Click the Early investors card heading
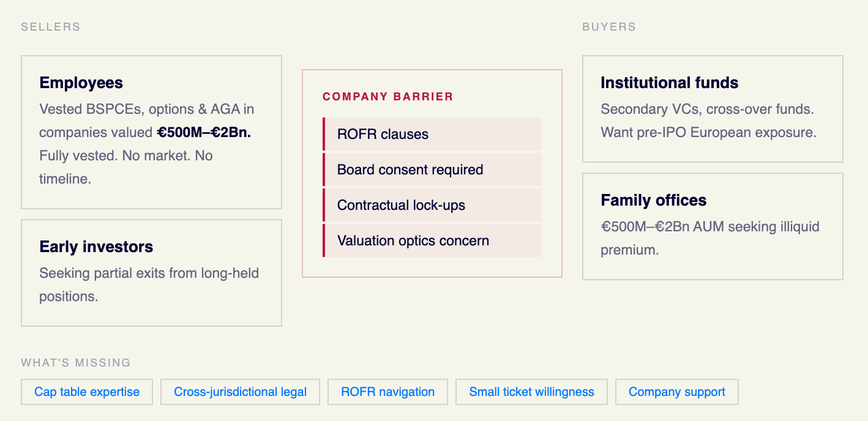868x421 pixels. coord(96,247)
